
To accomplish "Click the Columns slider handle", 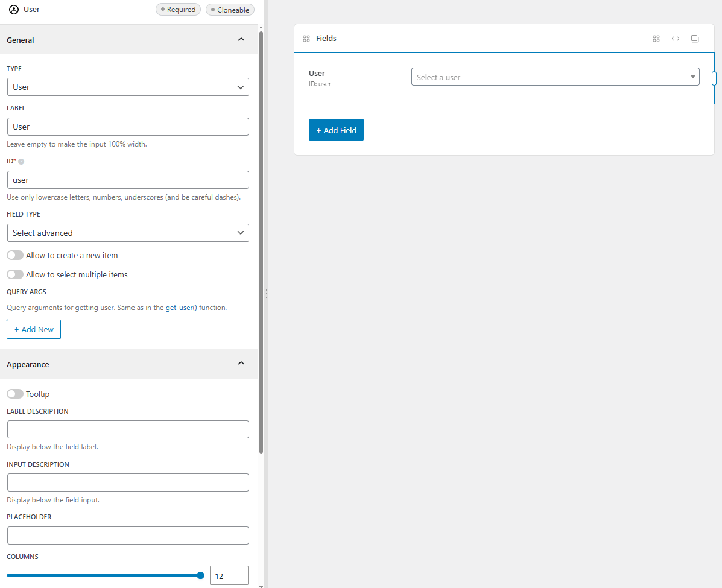I will click(x=201, y=575).
